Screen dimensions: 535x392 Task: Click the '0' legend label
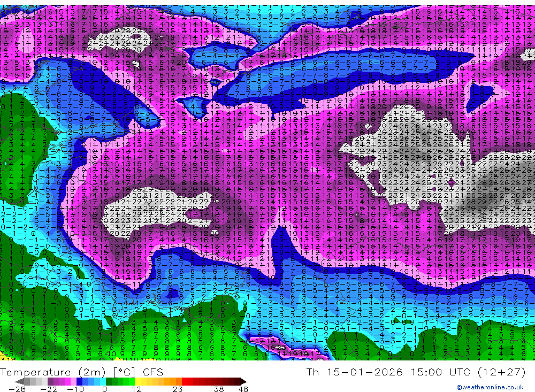click(104, 389)
